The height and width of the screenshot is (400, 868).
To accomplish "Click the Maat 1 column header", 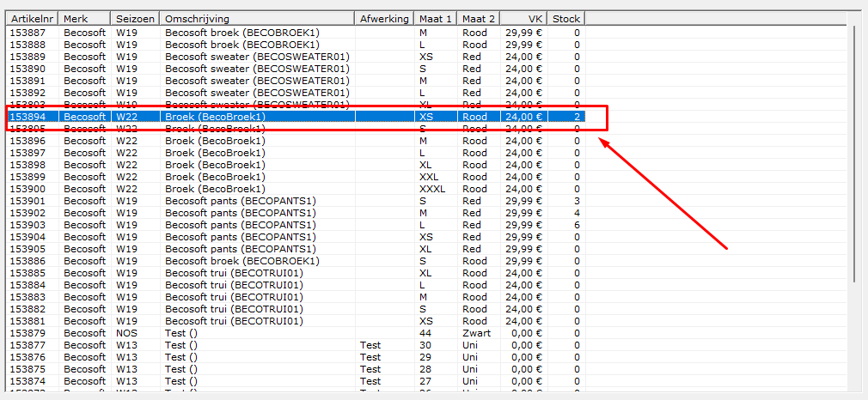I will (x=437, y=20).
